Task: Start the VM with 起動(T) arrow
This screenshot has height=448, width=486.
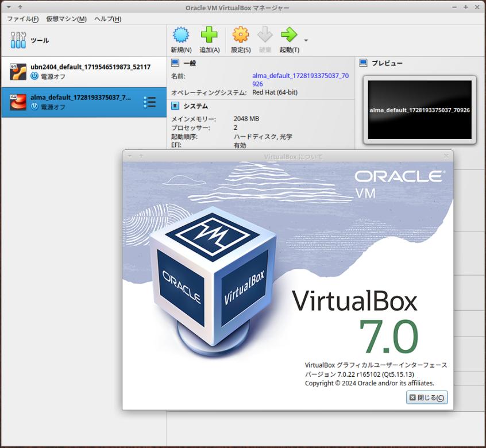Action: click(x=289, y=34)
